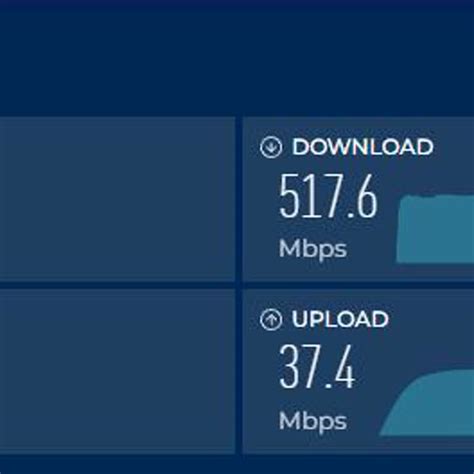Screen dimensions: 474x474
Task: Click Mbps unit under upload speed
Action: (x=313, y=421)
